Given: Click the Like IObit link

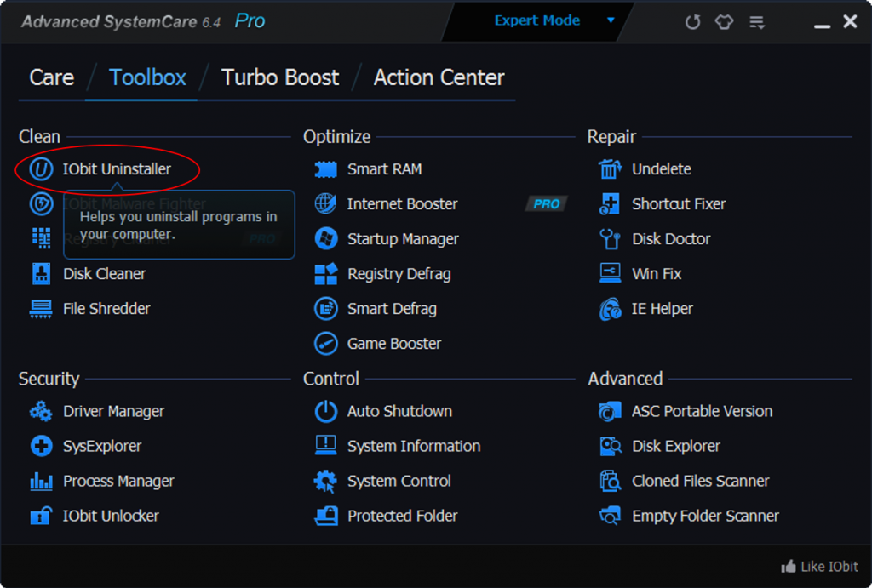Looking at the screenshot, I should [819, 567].
